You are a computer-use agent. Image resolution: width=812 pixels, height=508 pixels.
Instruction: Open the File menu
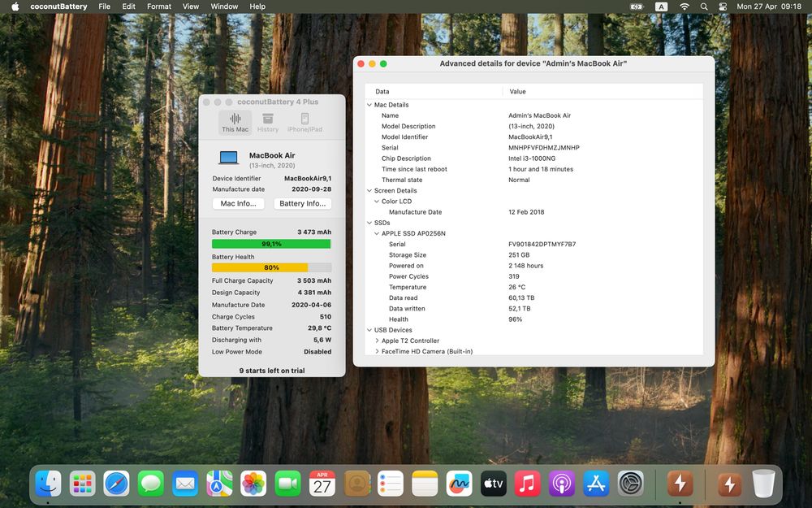104,7
